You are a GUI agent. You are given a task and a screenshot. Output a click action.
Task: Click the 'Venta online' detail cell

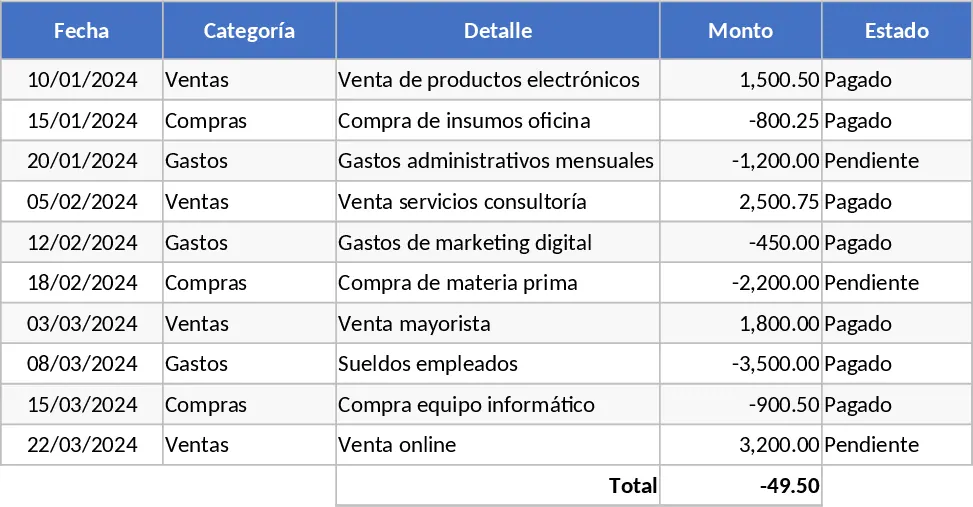click(x=498, y=445)
